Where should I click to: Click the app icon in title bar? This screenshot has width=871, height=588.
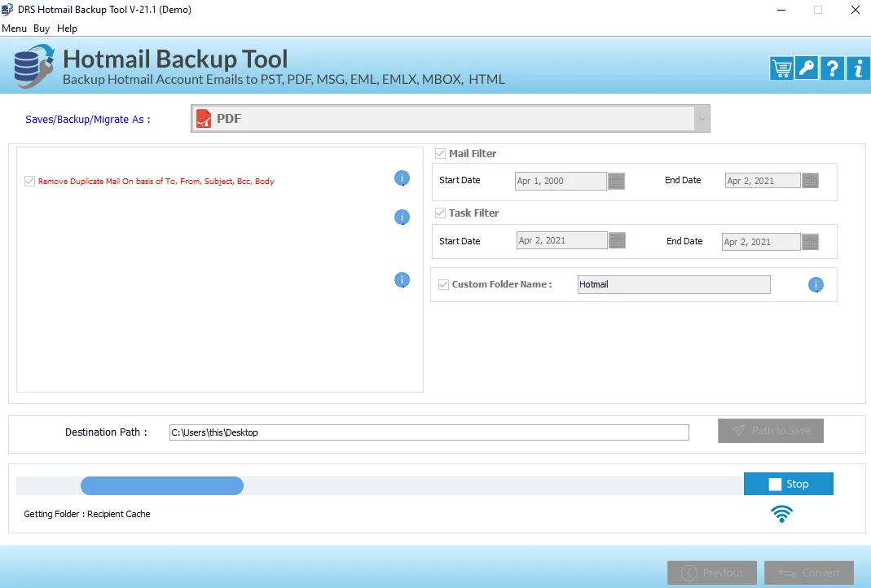(7, 10)
